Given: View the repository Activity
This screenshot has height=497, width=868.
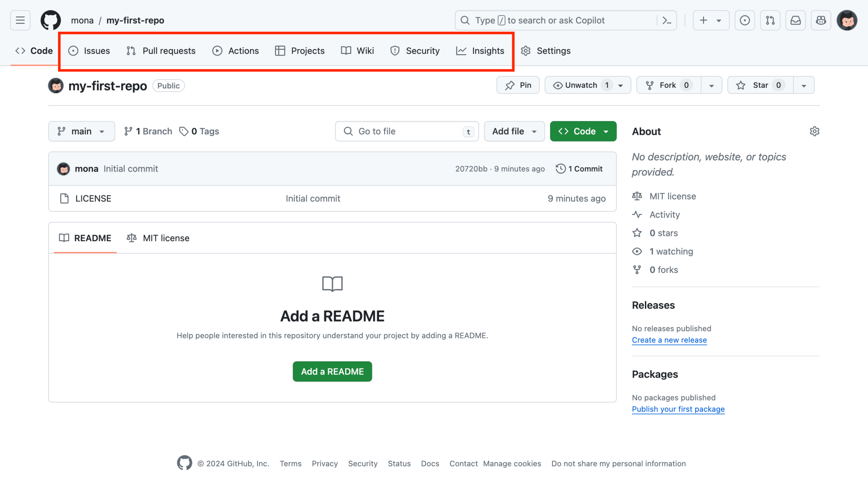Looking at the screenshot, I should coord(664,214).
